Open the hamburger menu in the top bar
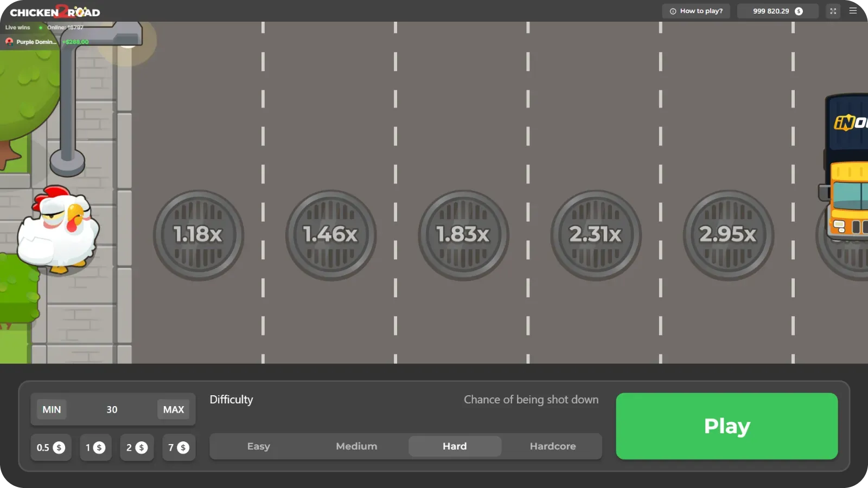 (852, 10)
